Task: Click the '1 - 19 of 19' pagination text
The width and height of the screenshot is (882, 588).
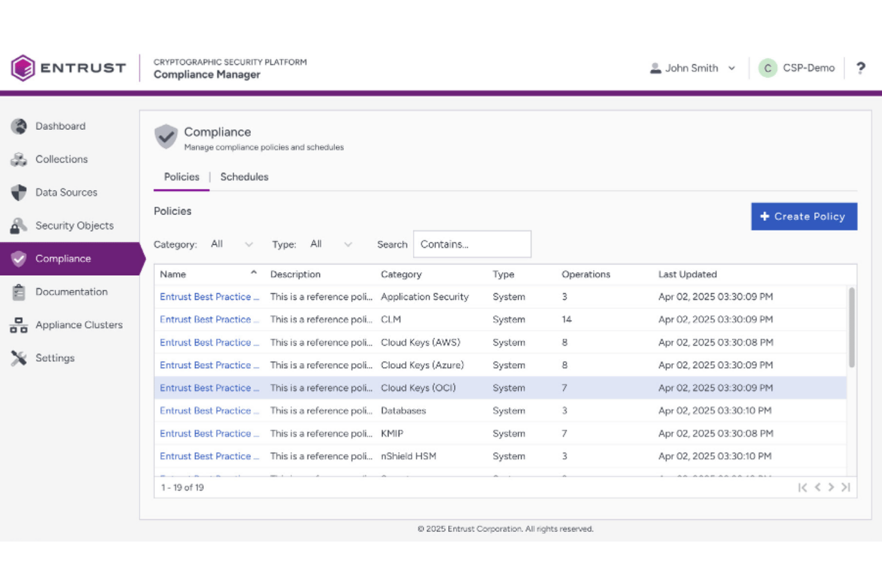Action: pyautogui.click(x=182, y=487)
